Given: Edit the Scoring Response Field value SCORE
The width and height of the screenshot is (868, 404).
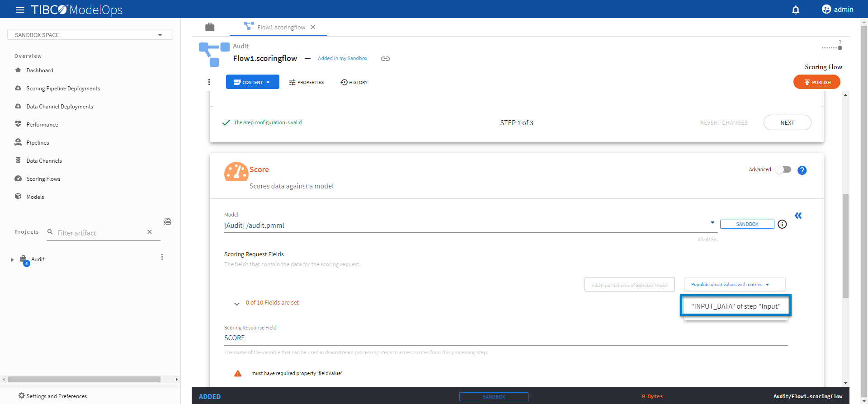Looking at the screenshot, I should (x=506, y=338).
